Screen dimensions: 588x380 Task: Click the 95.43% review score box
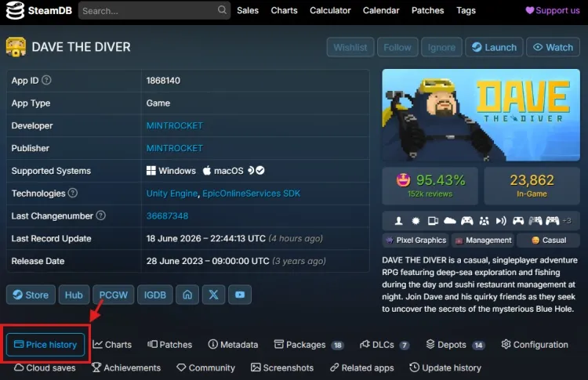tap(430, 186)
